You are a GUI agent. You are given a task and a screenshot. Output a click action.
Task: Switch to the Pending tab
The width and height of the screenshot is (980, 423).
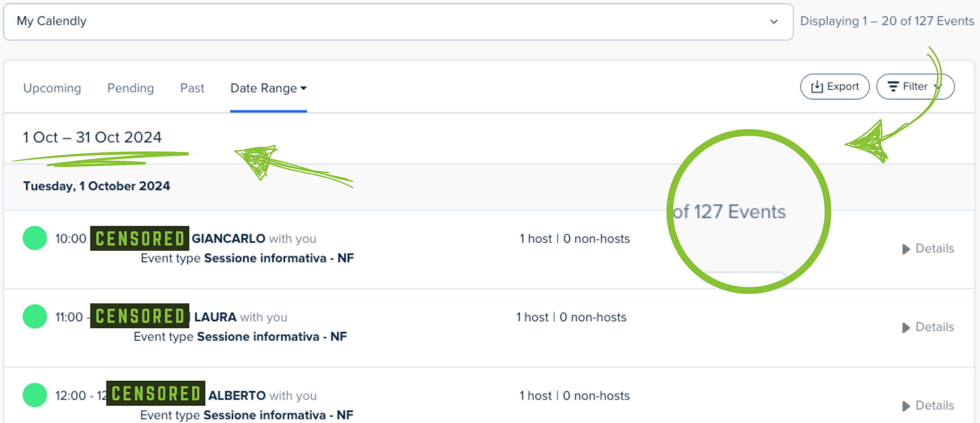(131, 88)
